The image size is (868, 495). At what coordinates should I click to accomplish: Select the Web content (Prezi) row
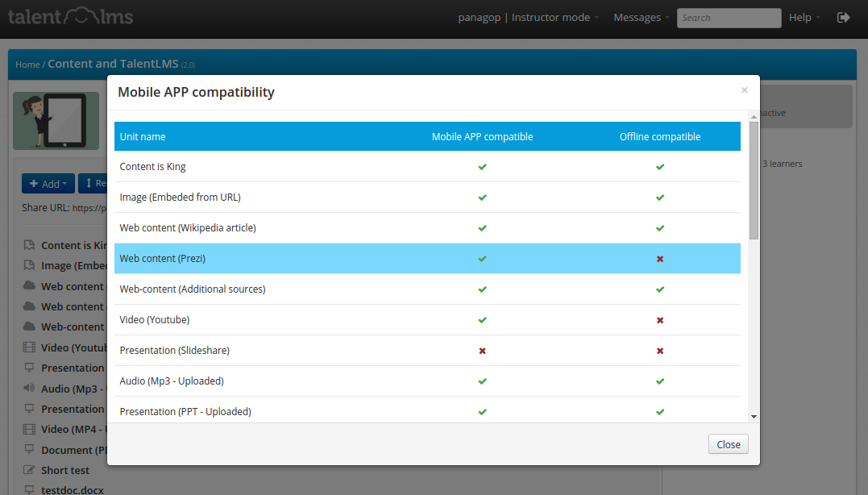[x=427, y=259]
